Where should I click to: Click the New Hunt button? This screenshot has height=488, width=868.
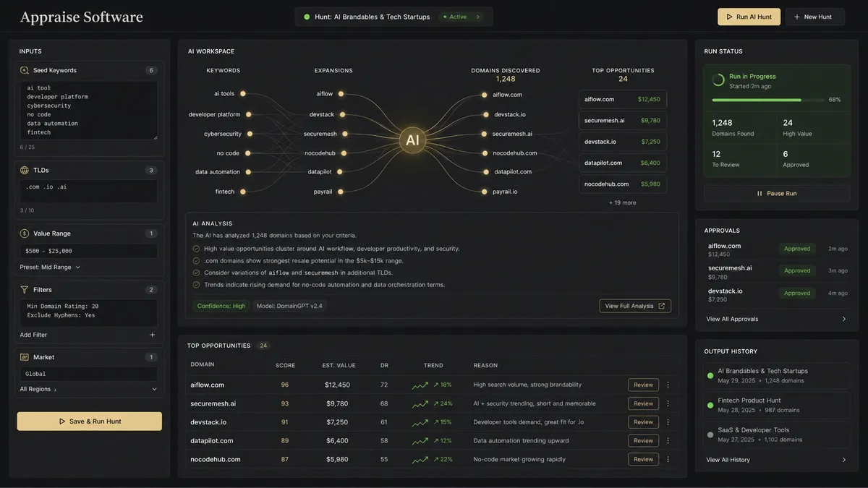[x=814, y=17]
